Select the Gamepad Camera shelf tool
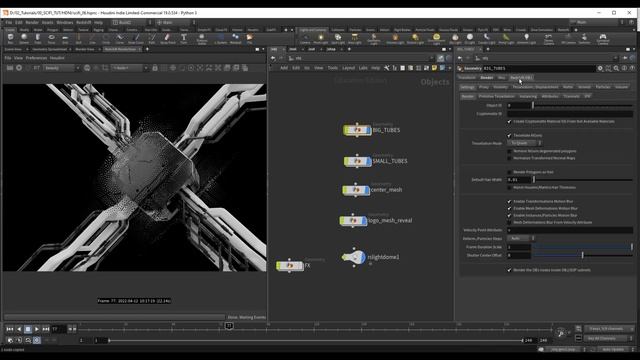Image resolution: width=640 pixels, height=360 pixels. pyautogui.click(x=603, y=39)
